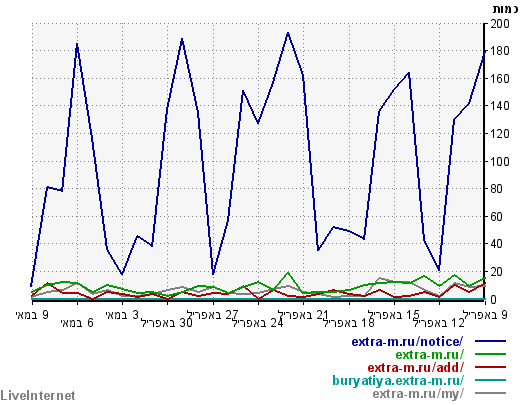Click the 9 באפריל date label

[x=485, y=315]
